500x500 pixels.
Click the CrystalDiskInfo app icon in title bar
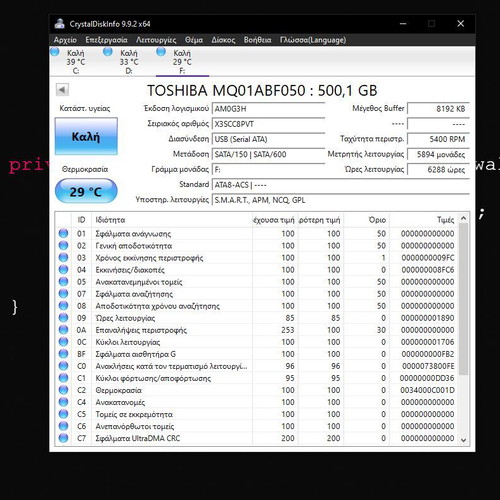click(60, 24)
